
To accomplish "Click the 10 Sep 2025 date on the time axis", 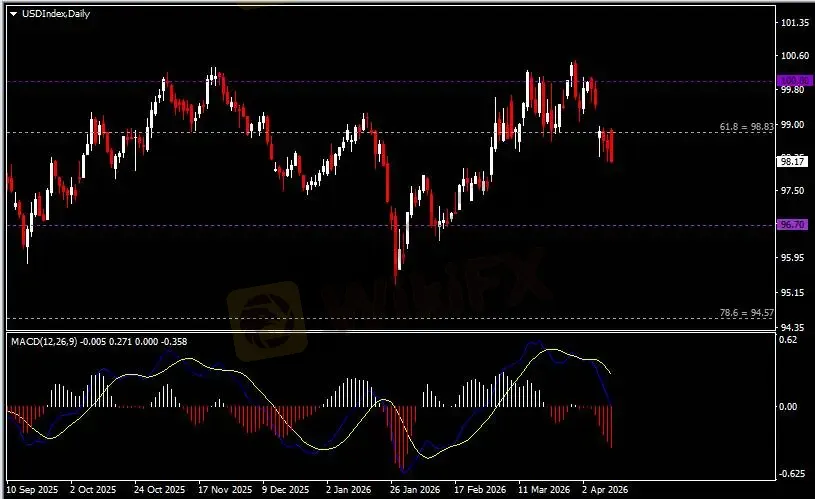I will tap(33, 491).
